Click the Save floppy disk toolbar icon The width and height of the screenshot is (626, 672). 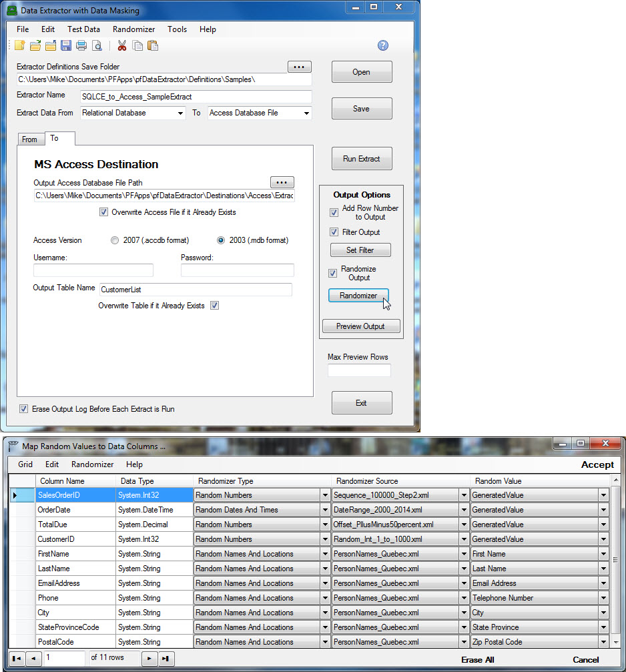[66, 46]
